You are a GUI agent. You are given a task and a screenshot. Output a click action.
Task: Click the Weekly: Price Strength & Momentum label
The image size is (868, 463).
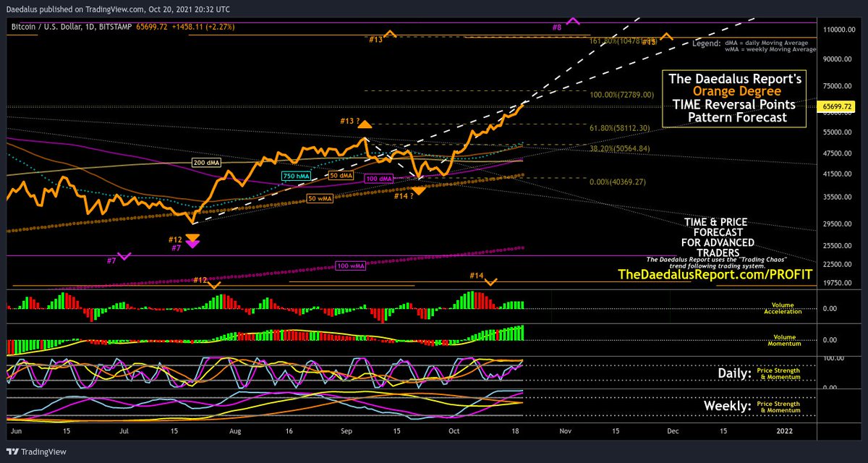(752, 407)
